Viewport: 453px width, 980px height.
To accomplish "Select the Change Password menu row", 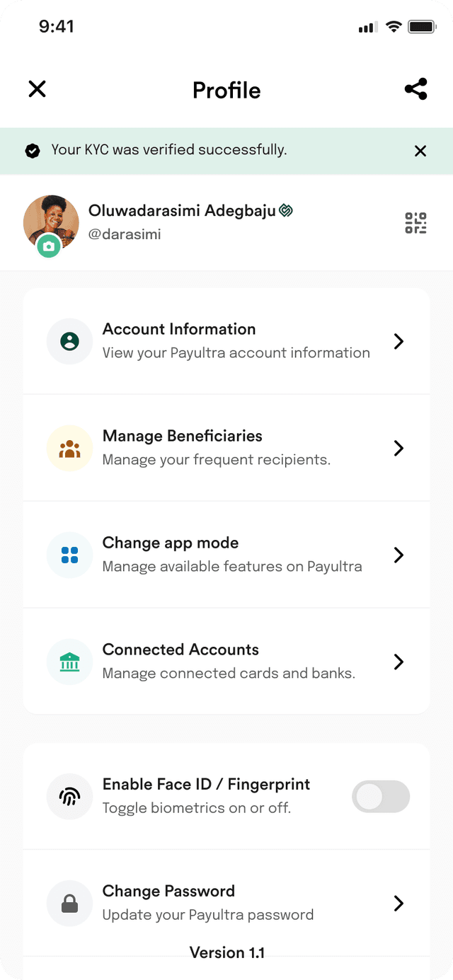I will point(226,903).
